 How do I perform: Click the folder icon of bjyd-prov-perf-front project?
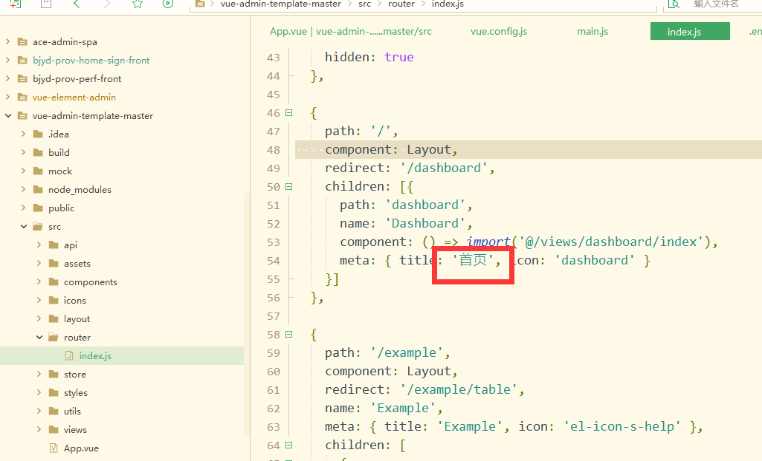pos(22,79)
